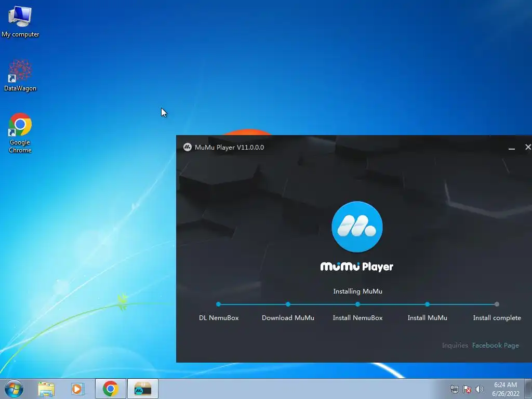Click the volume speaker tray icon

click(479, 389)
